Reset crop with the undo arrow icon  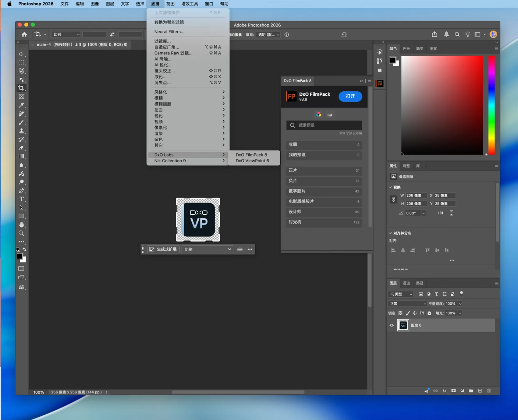[344, 34]
